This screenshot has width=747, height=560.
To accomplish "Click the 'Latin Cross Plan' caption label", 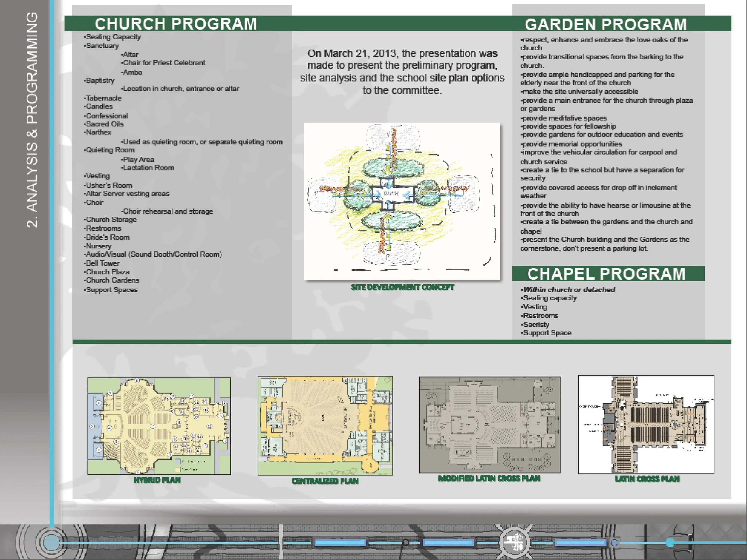I will (x=647, y=479).
